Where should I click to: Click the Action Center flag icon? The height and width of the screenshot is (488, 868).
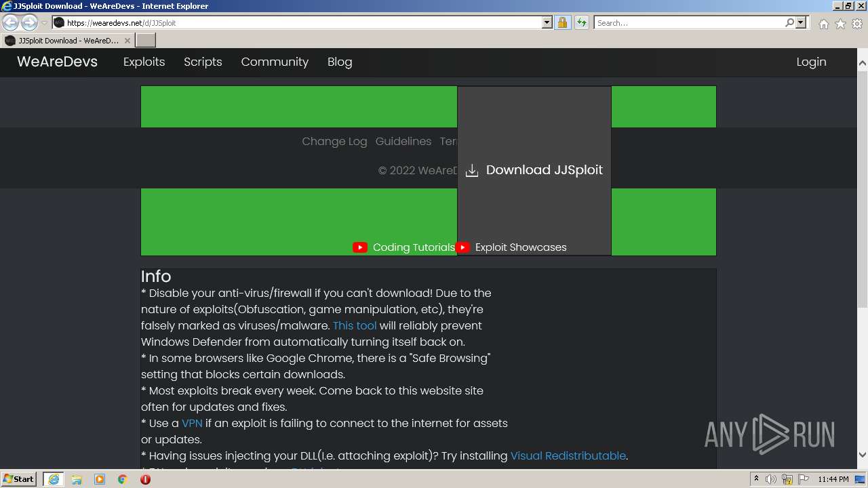804,479
